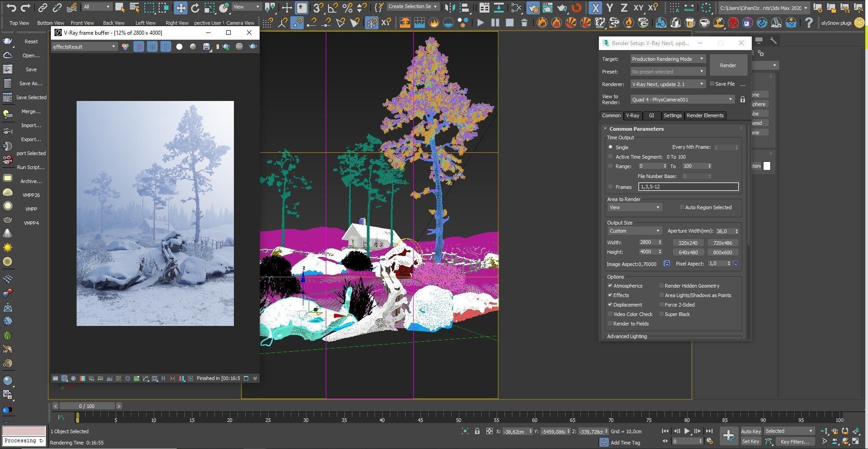Save image from V-Ray frame buffer

(x=206, y=46)
